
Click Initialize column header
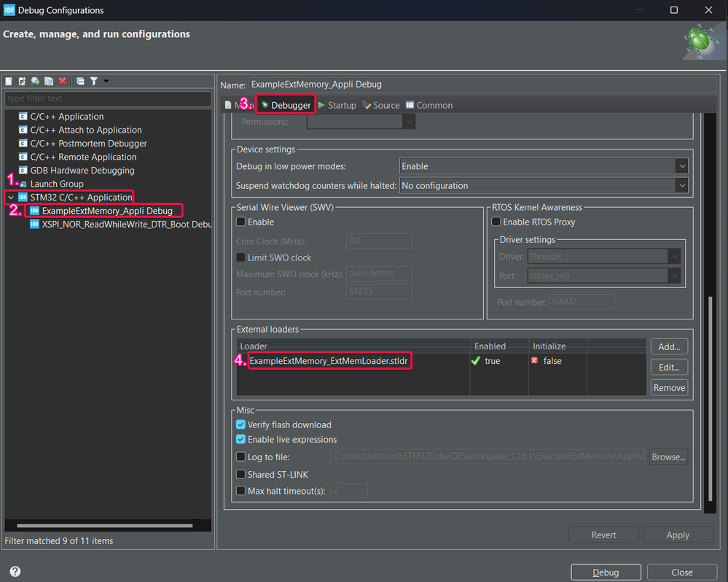coord(558,346)
